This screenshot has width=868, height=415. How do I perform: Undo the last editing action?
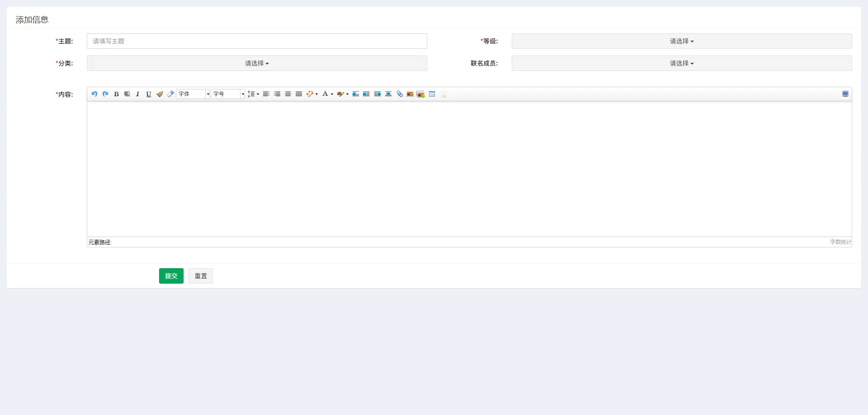(94, 94)
